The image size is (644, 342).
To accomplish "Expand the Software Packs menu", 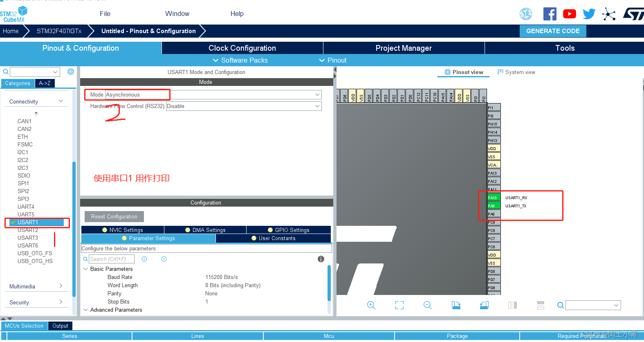I will (240, 60).
